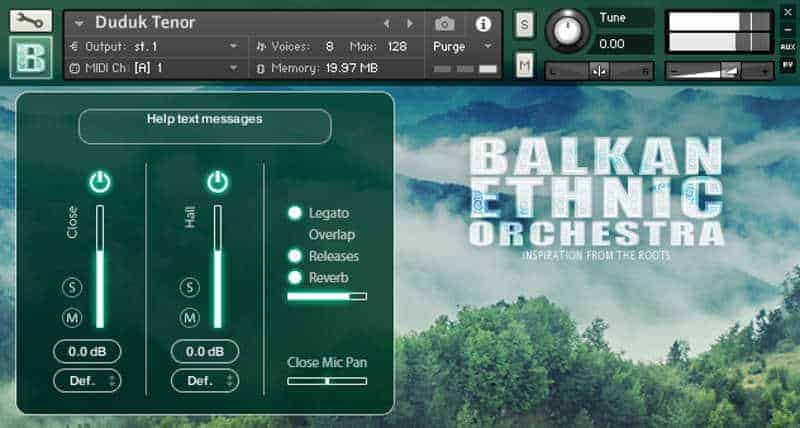Screen dimensions: 800x428
Task: Adjust the Close Mic Pan slider
Action: (326, 381)
